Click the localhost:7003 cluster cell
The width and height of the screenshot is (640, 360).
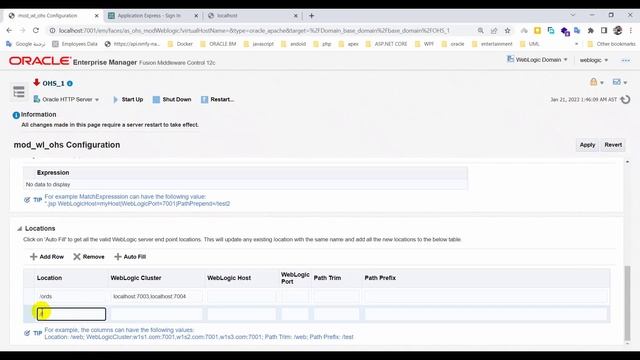pyautogui.click(x=156, y=296)
